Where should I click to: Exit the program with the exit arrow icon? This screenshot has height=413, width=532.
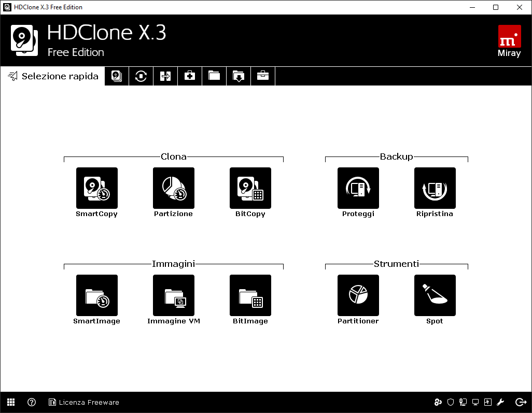coord(521,402)
